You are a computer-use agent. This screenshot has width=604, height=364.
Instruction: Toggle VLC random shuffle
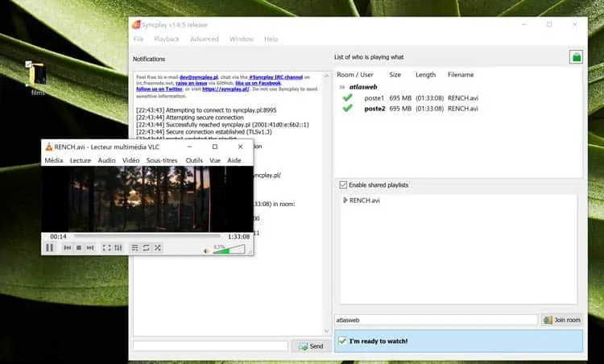[158, 248]
